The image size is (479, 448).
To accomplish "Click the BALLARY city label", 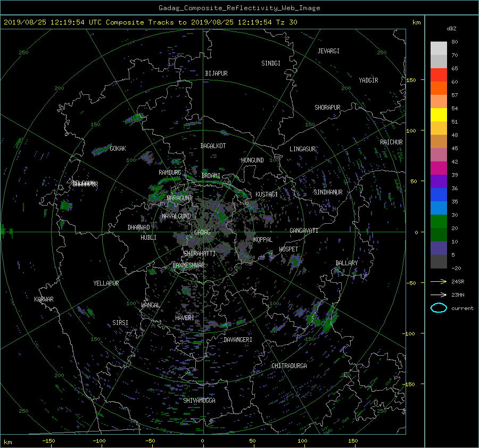I will (x=346, y=263).
